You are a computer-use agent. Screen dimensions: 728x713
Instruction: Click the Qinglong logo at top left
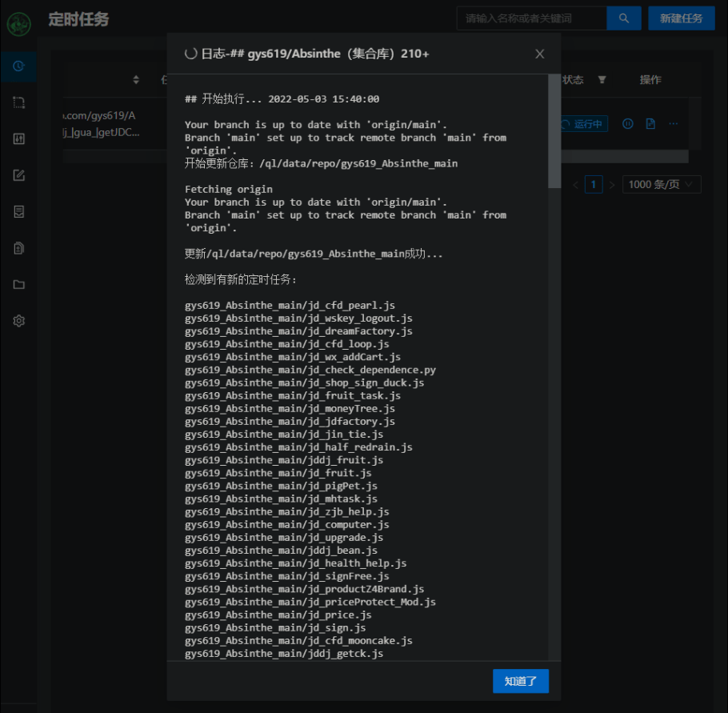(18, 22)
